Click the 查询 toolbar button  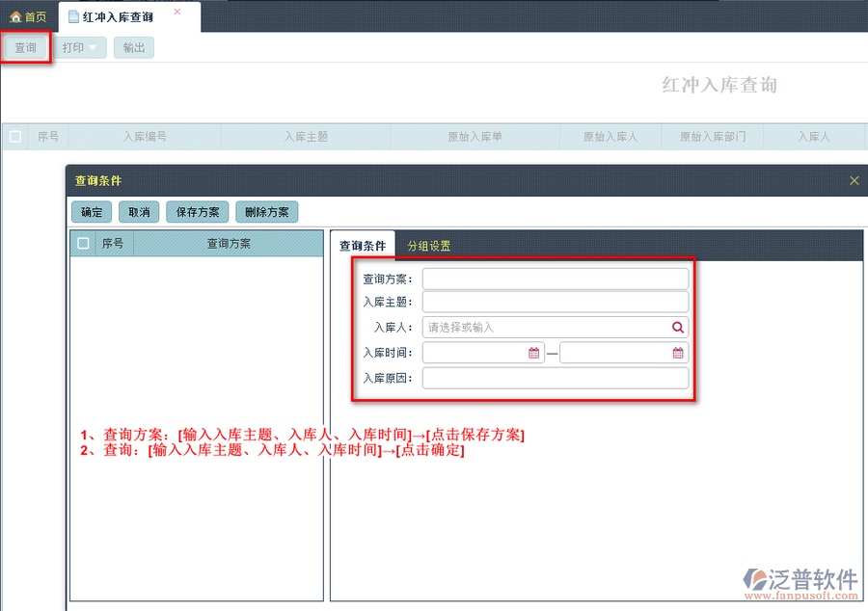click(x=26, y=47)
